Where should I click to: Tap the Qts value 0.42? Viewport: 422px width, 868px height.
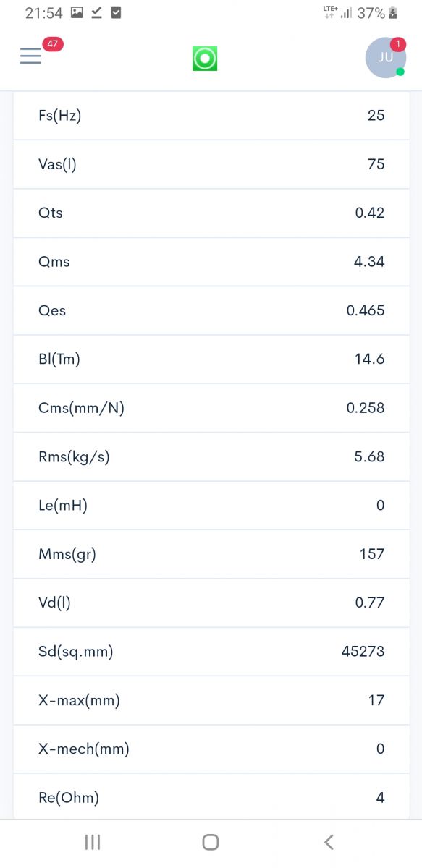point(370,213)
